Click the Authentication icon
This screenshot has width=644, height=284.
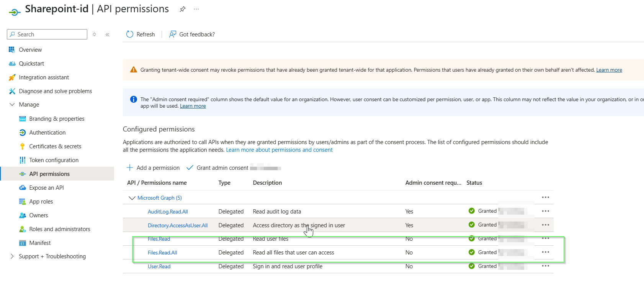(x=23, y=133)
